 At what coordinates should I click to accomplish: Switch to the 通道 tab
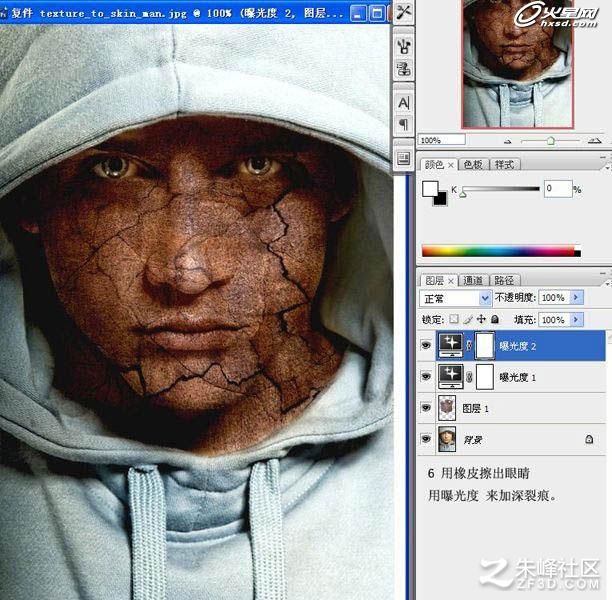click(473, 280)
